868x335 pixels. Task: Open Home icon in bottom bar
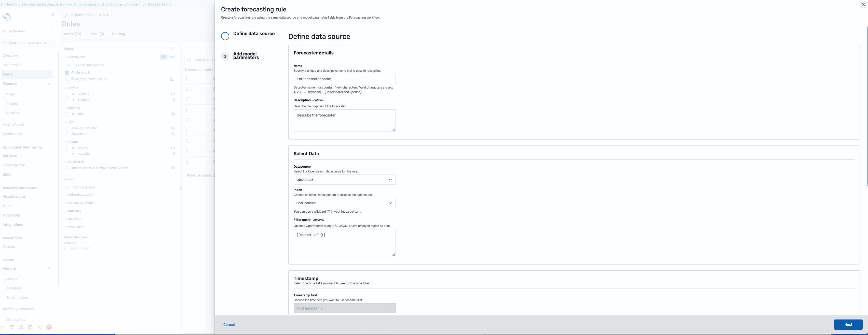3,327
